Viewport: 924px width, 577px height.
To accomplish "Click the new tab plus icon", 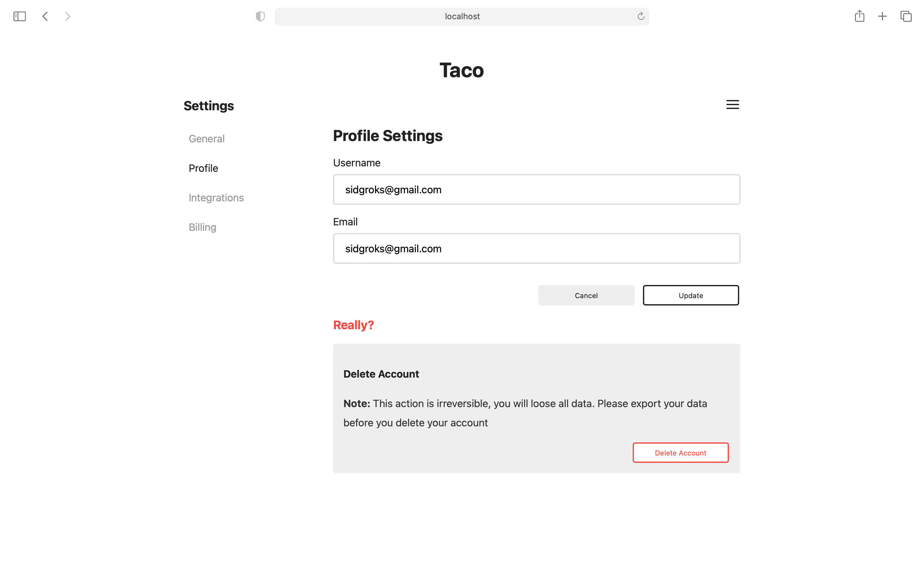I will coord(883,16).
